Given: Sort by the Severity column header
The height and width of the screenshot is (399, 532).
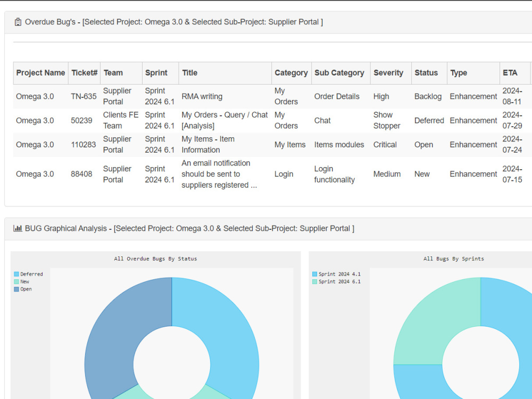Looking at the screenshot, I should [391, 73].
